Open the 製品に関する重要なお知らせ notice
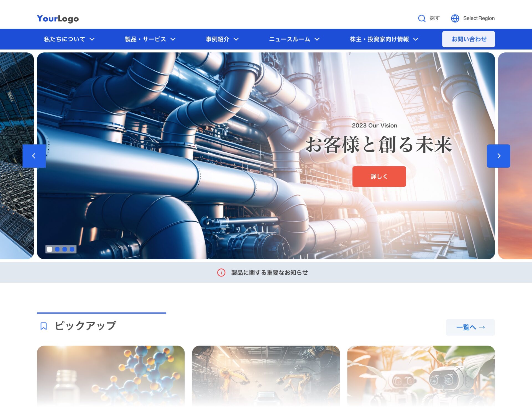532x407 pixels. click(269, 273)
